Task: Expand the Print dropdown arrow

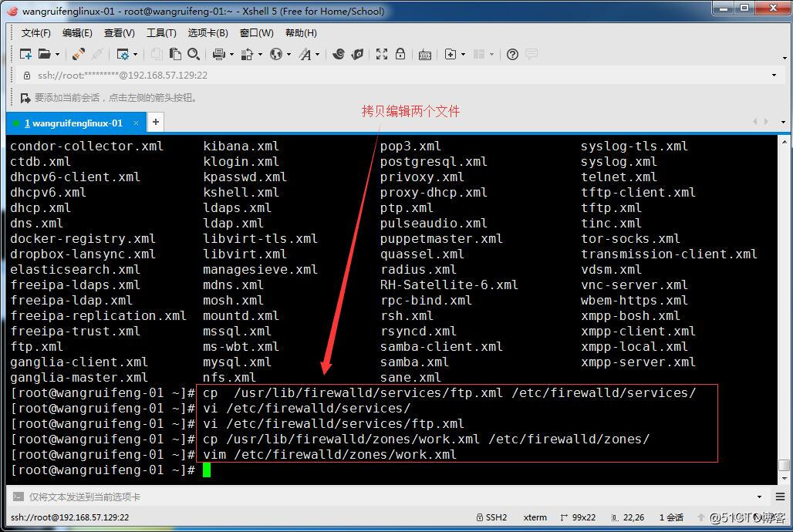Action: pos(231,54)
